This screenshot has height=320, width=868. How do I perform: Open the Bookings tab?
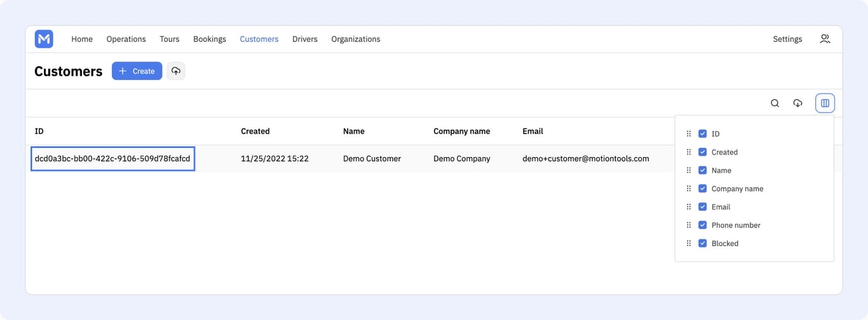[x=210, y=39]
